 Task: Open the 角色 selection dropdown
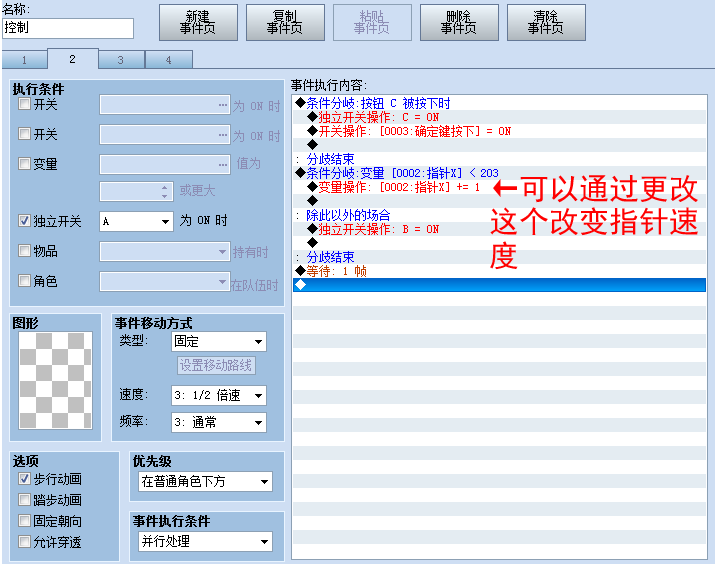(165, 282)
